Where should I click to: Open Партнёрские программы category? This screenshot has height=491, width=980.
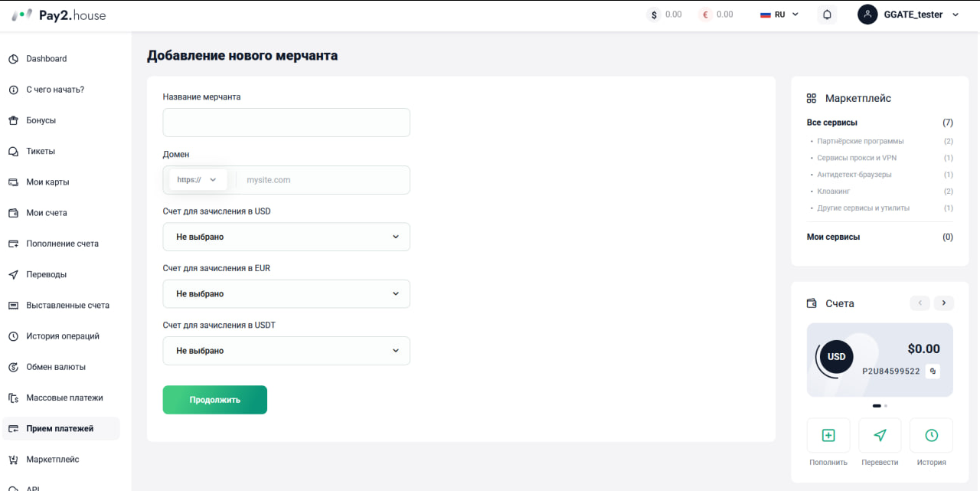861,141
